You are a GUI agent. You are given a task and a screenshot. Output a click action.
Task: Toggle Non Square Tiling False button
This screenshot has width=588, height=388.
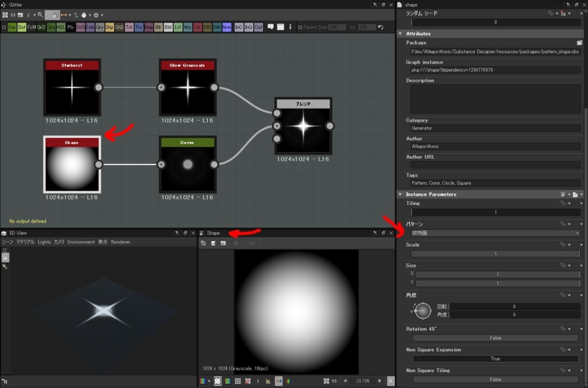[x=495, y=379]
